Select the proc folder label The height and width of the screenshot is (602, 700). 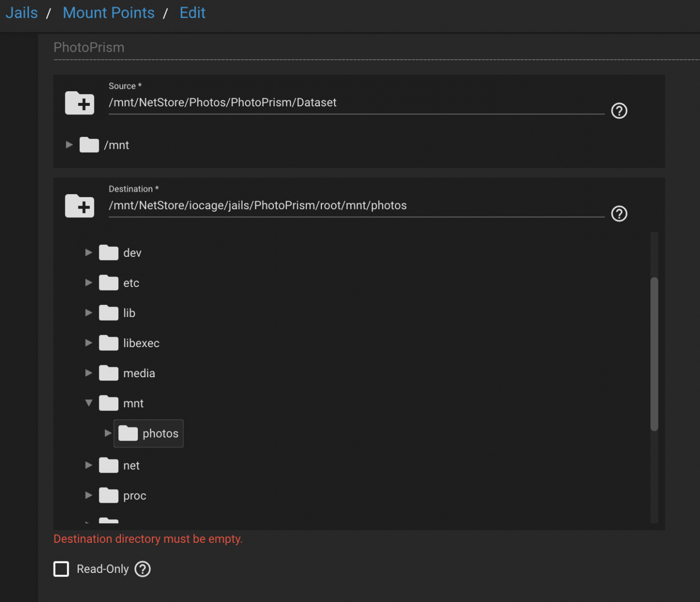pos(135,496)
